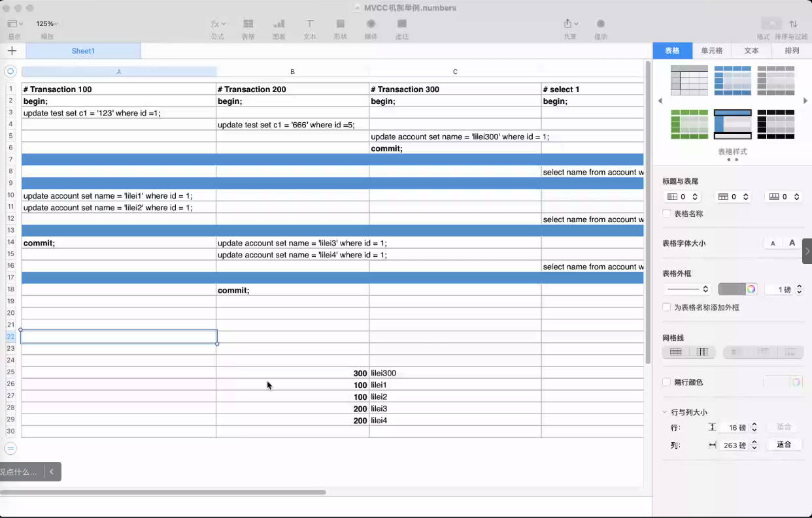The height and width of the screenshot is (518, 812).
Task: Select column B header
Action: [292, 71]
